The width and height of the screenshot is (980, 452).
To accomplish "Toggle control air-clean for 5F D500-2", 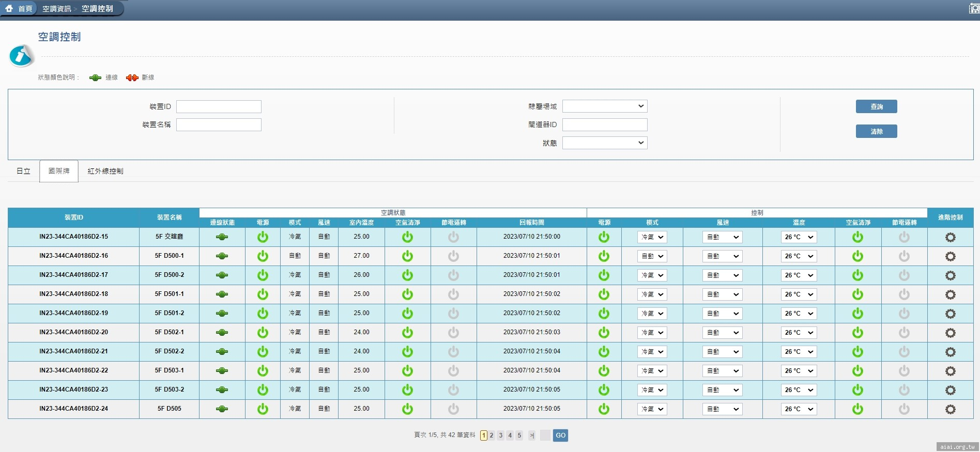I will tap(857, 275).
